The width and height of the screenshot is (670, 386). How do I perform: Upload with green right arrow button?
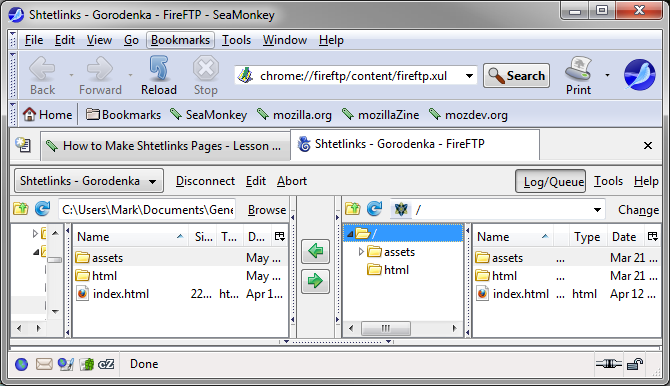click(315, 281)
